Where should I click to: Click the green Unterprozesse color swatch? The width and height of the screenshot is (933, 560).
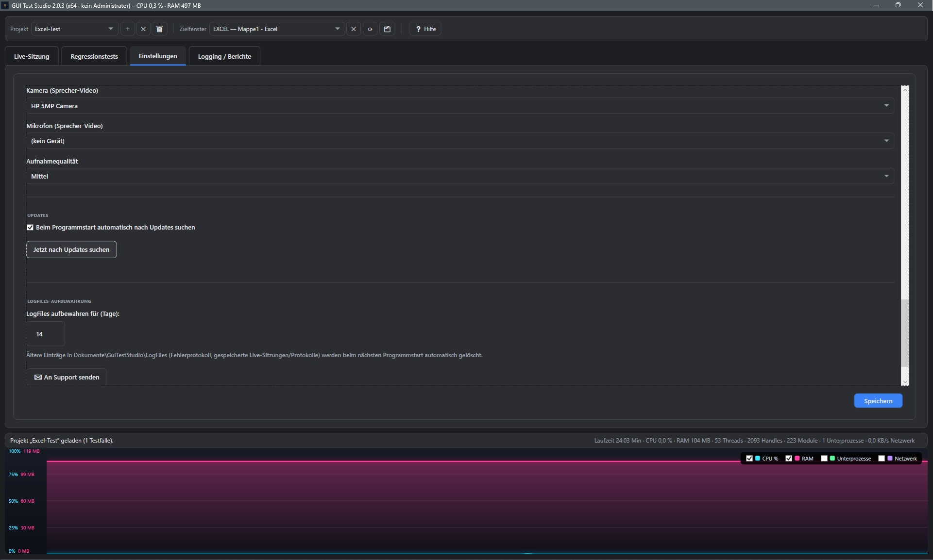click(832, 459)
